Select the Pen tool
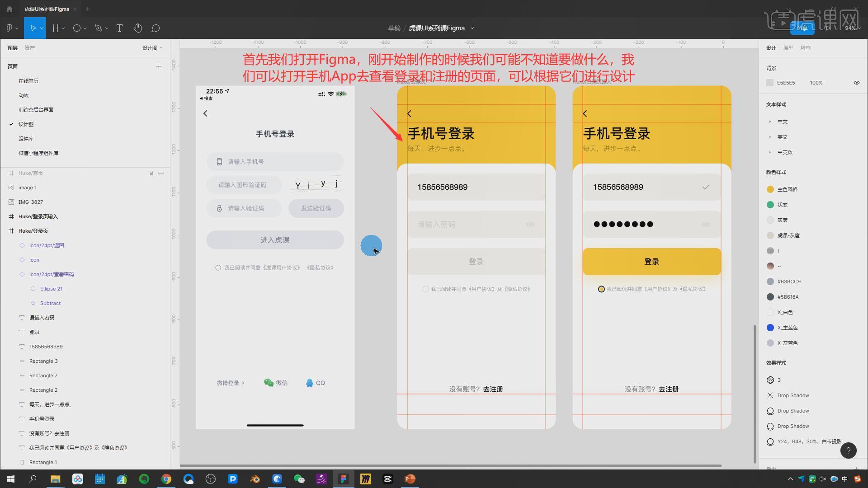This screenshot has height=488, width=868. click(98, 28)
